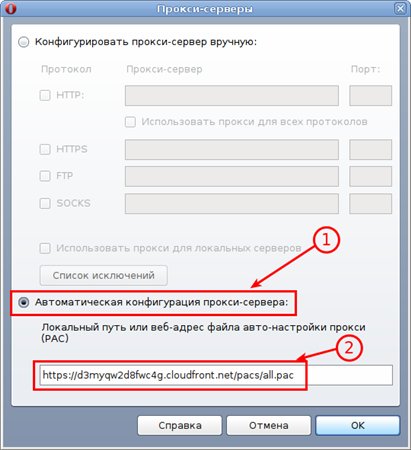Enable the SOCKS protocol checkbox

(45, 203)
